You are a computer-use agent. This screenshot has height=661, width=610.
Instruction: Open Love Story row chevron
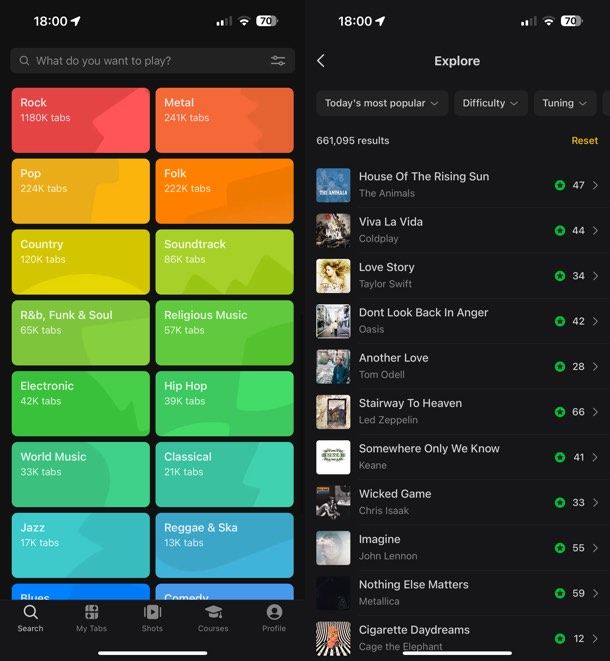coord(595,276)
